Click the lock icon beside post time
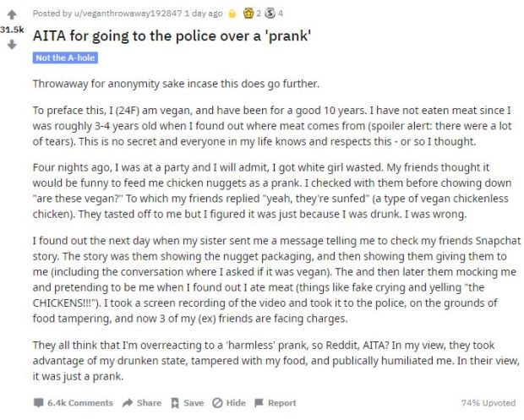Image resolution: width=524 pixels, height=420 pixels. [x=232, y=14]
